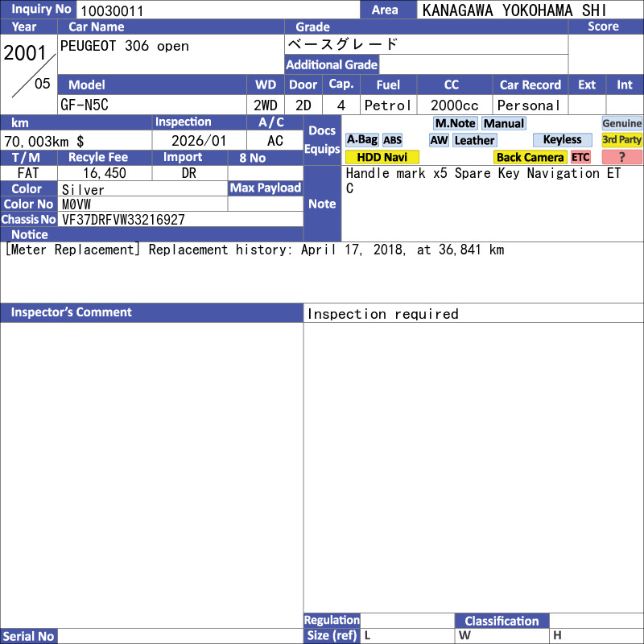Viewport: 644px width, 644px height.
Task: Click the red question mark badge
Action: [x=621, y=157]
